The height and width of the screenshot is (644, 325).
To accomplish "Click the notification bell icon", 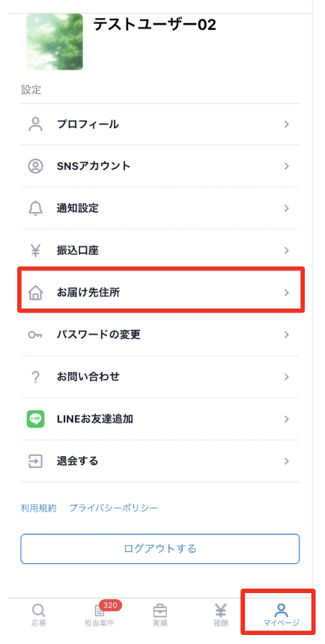I will [x=36, y=208].
